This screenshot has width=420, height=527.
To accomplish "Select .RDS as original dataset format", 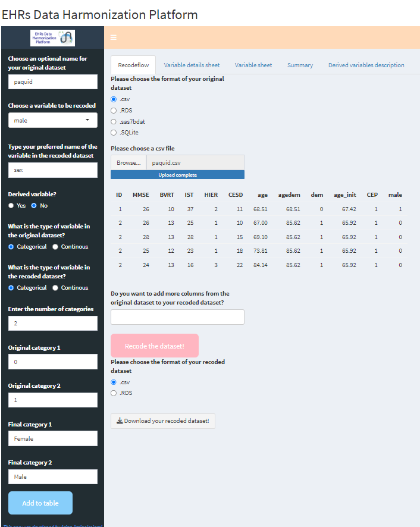I will click(x=114, y=111).
